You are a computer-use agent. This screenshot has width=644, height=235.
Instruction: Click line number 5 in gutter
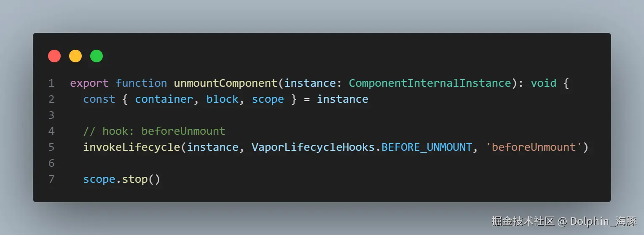(x=51, y=147)
